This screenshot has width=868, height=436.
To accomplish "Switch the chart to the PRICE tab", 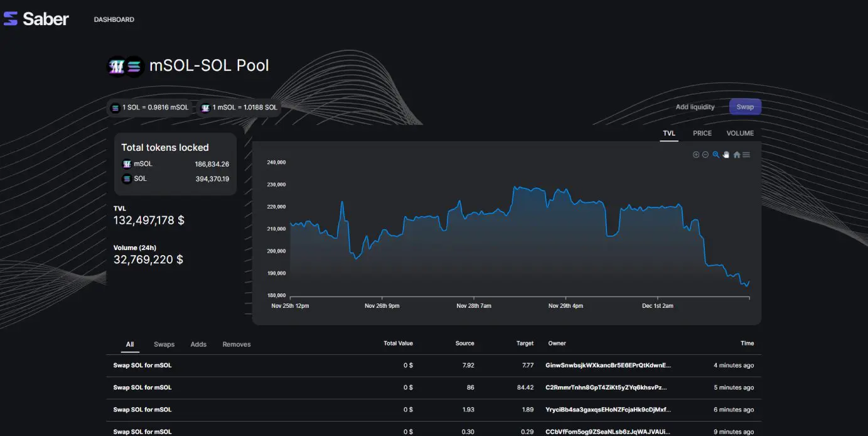I will point(702,133).
